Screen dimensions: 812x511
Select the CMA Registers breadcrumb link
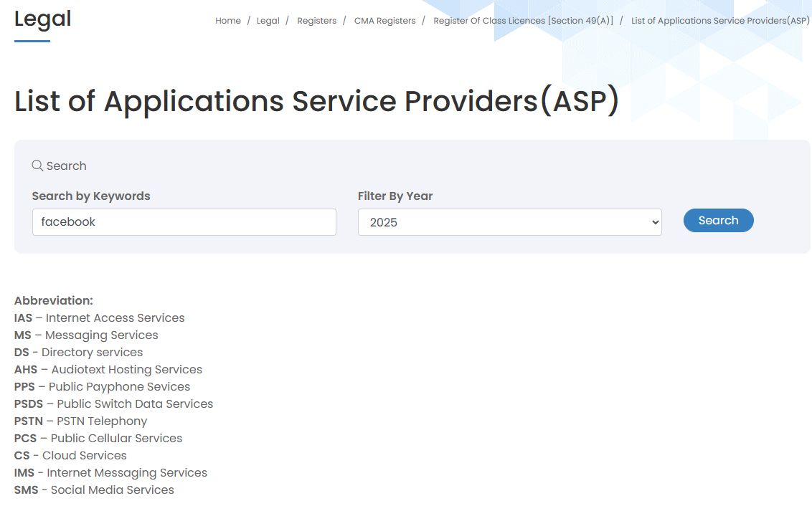[x=384, y=21]
